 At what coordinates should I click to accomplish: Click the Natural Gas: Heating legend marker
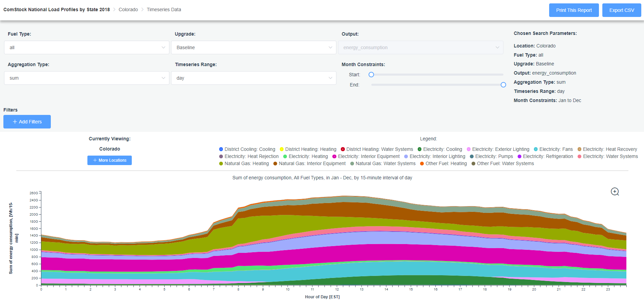[x=221, y=163]
